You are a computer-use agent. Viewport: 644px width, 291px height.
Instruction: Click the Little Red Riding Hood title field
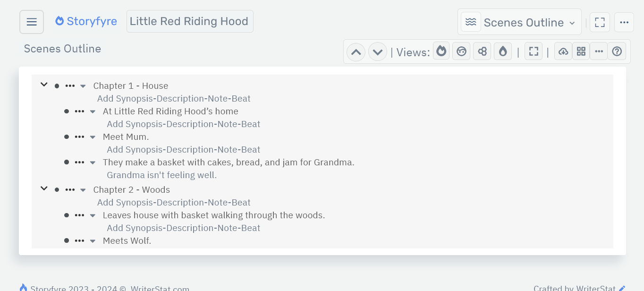click(x=190, y=21)
